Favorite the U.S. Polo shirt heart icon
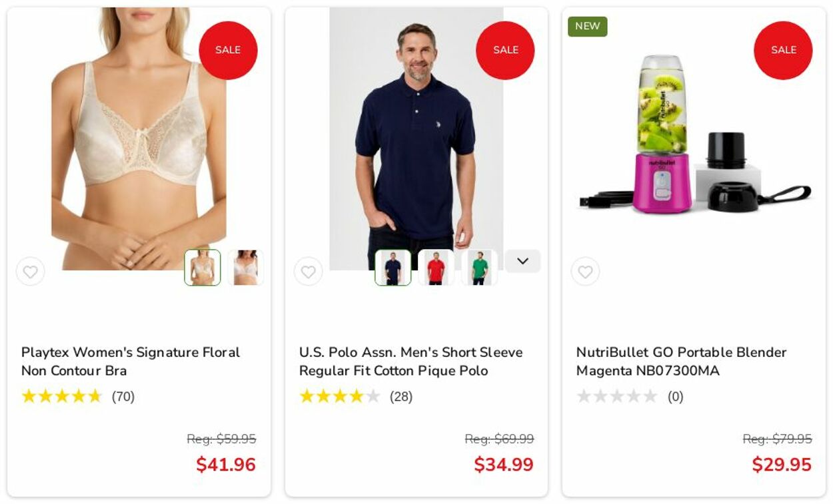Viewport: 833px width, 504px height. coord(308,272)
